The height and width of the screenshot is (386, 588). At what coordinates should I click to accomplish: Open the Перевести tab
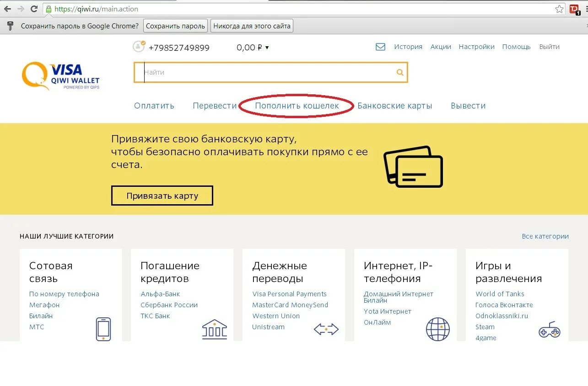coord(215,106)
